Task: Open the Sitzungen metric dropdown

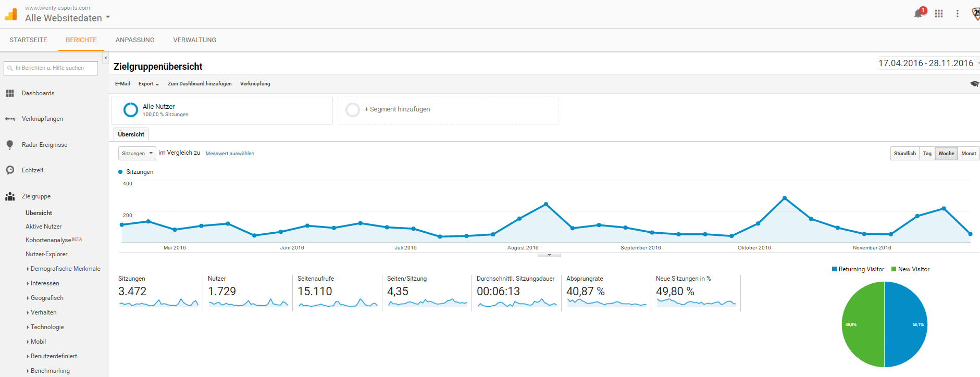Action: [x=137, y=154]
